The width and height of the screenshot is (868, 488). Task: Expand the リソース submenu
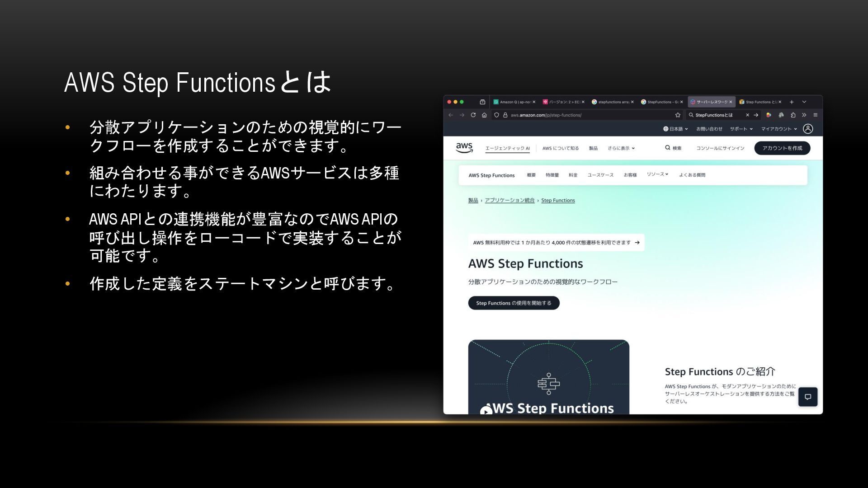[657, 174]
